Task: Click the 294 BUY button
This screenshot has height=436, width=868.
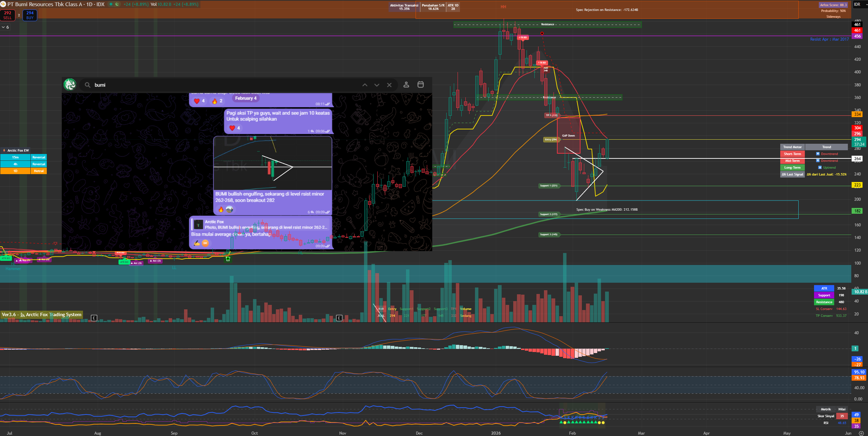Action: (30, 15)
